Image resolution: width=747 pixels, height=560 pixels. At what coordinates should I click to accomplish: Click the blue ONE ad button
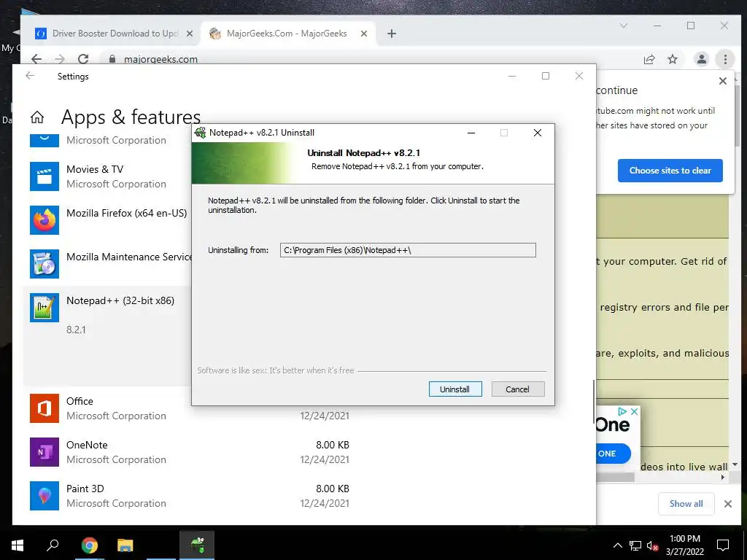click(612, 454)
